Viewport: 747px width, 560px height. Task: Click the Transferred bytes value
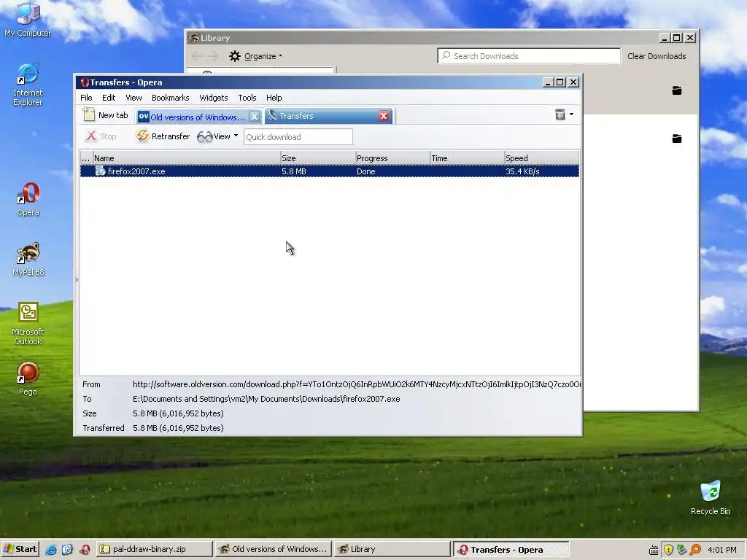(x=178, y=428)
